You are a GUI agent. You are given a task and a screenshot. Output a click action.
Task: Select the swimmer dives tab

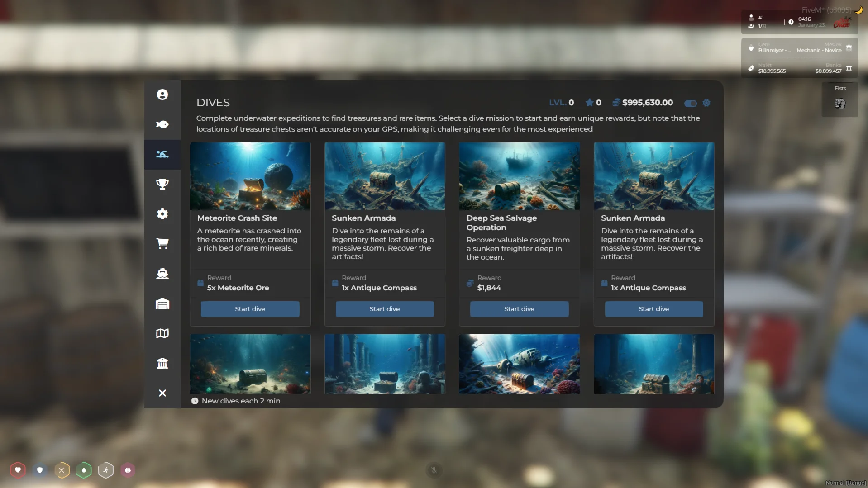tap(162, 154)
